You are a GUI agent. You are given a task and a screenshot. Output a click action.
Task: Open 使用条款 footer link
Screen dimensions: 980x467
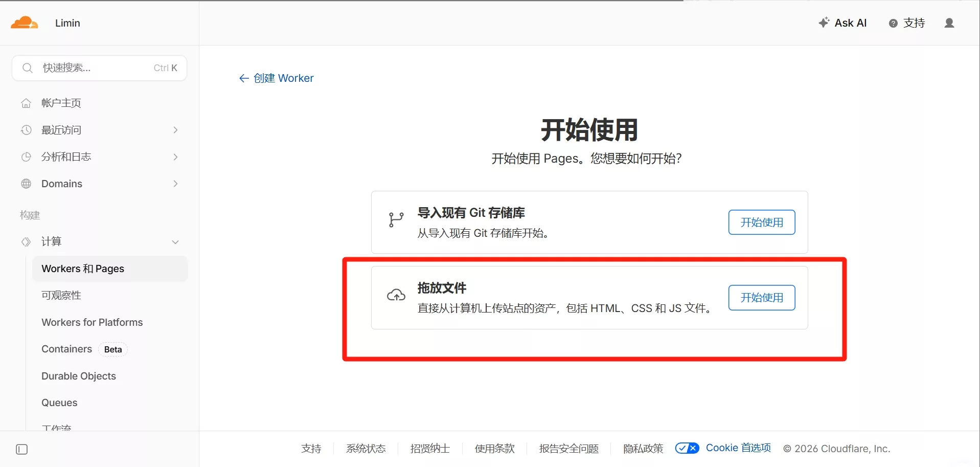click(x=495, y=449)
